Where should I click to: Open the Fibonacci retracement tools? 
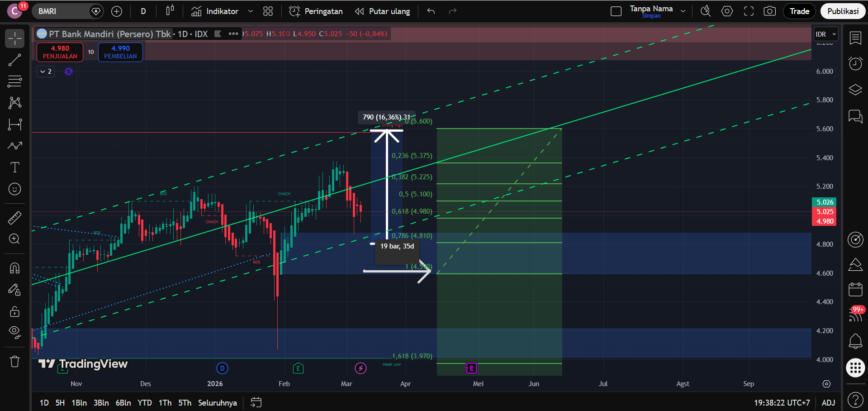point(15,81)
